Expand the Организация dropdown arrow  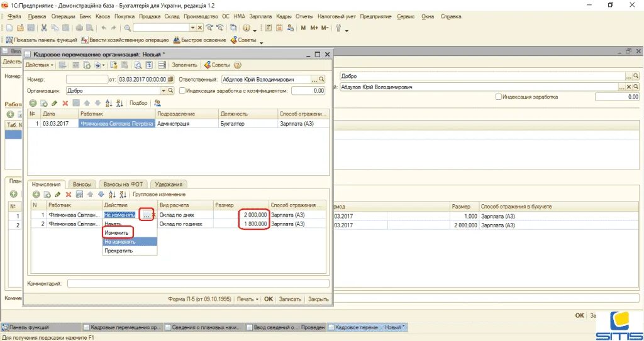(x=164, y=90)
